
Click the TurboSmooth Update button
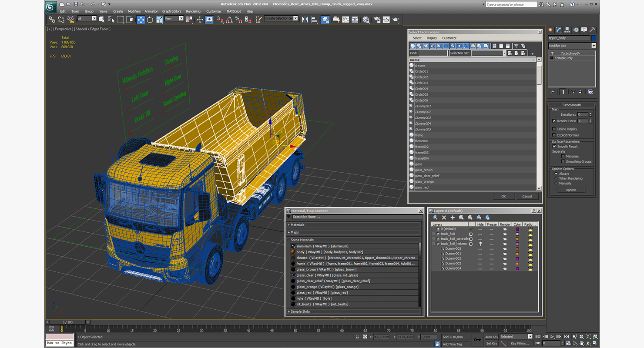(x=571, y=190)
